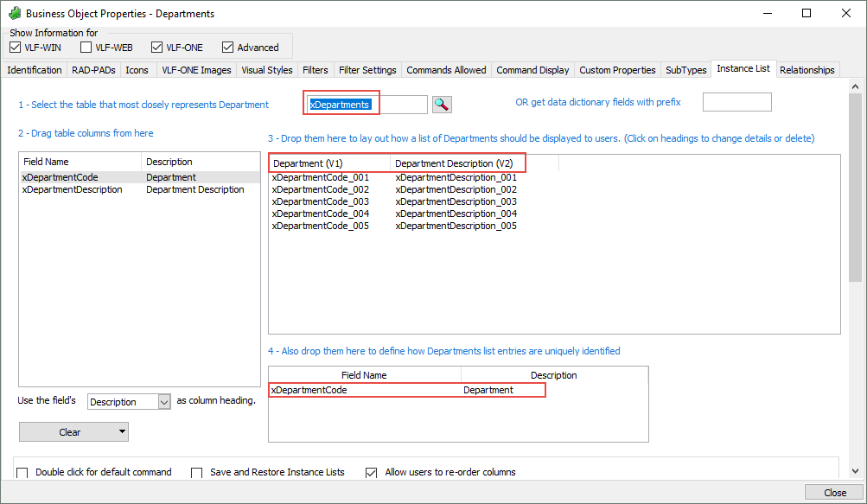The image size is (867, 504).
Task: Enable the VLF-WEB checkbox
Action: pos(86,48)
